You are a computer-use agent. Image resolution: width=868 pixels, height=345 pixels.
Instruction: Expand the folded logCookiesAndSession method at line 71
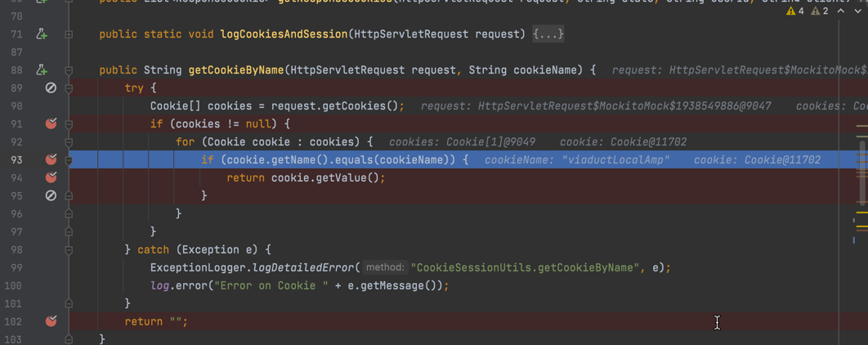(69, 34)
